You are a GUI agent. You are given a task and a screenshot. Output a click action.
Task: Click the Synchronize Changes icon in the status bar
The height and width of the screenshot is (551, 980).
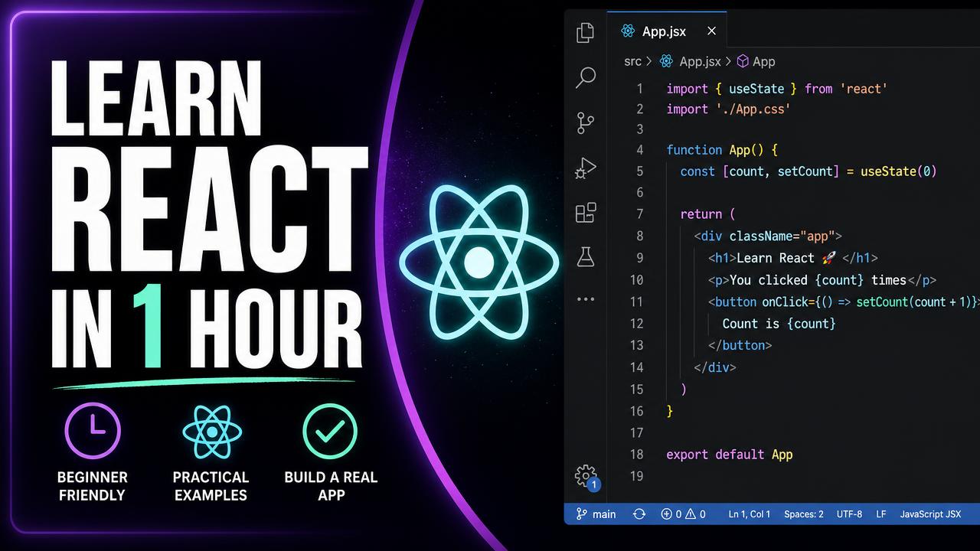(x=639, y=514)
